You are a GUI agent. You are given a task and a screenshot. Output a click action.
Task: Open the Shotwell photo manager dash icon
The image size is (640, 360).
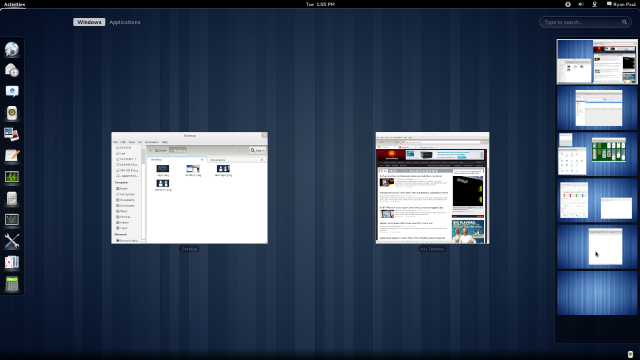point(12,134)
